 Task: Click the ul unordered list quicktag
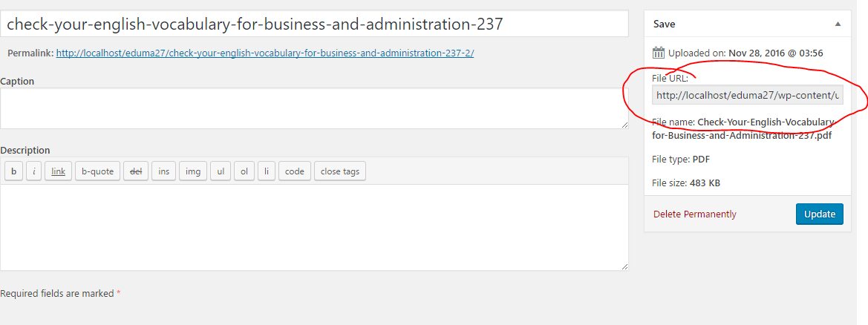(220, 171)
